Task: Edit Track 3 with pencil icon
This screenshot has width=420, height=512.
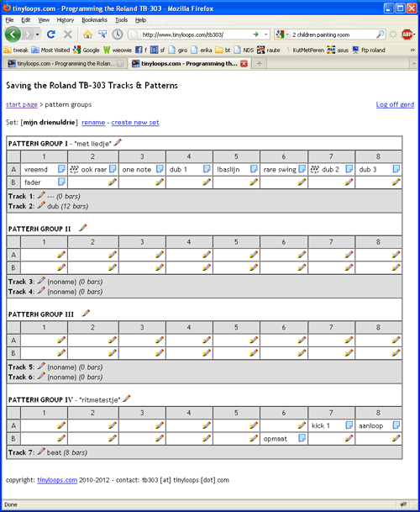Action: coord(41,281)
